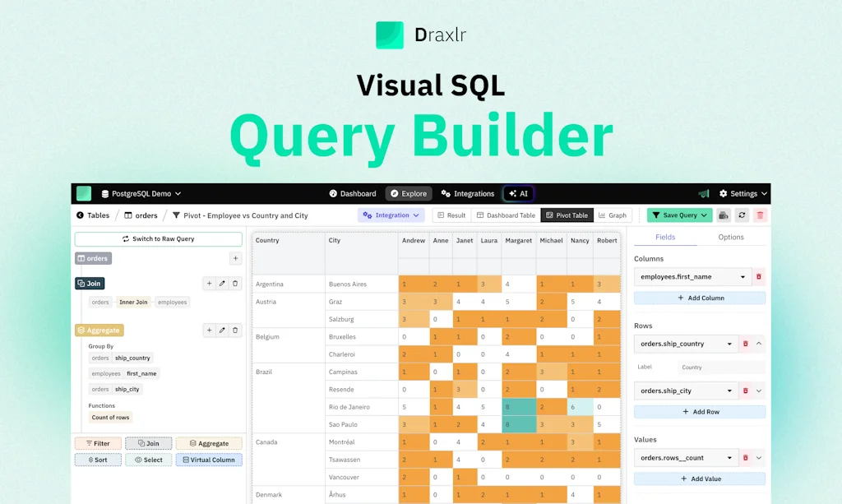The width and height of the screenshot is (842, 504).
Task: Collapse the orders.ship_country row options
Action: tap(759, 344)
